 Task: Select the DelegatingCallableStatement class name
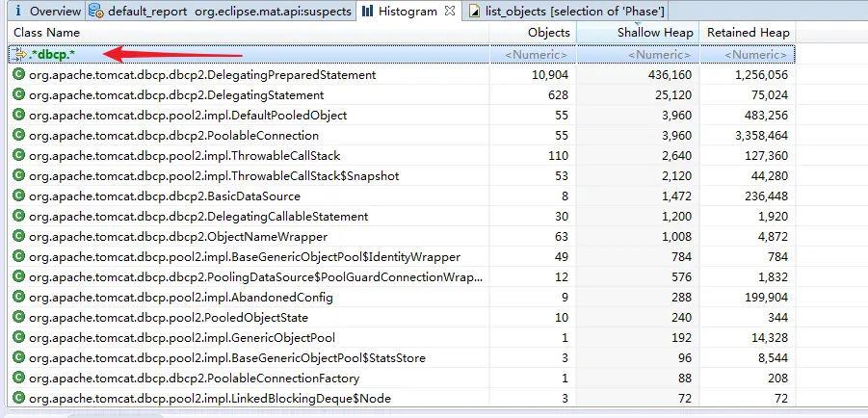coord(198,217)
